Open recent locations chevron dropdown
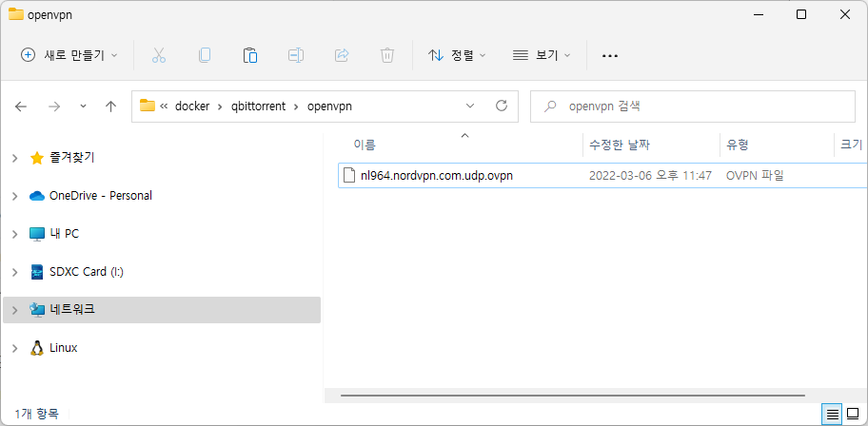The image size is (868, 426). pyautogui.click(x=83, y=106)
